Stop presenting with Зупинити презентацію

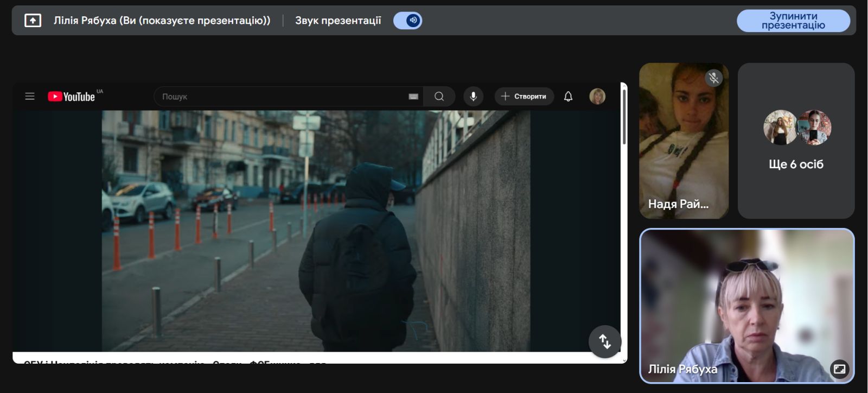[x=793, y=21]
